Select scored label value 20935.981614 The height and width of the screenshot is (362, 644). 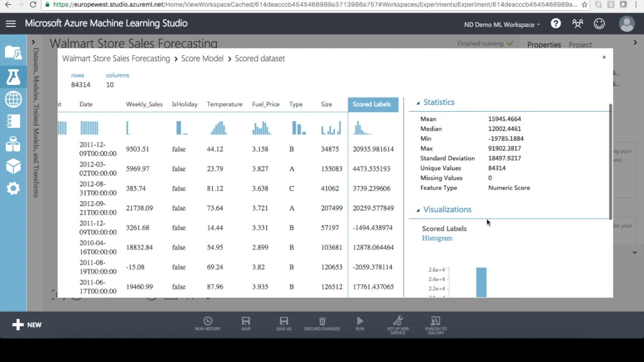click(x=373, y=149)
